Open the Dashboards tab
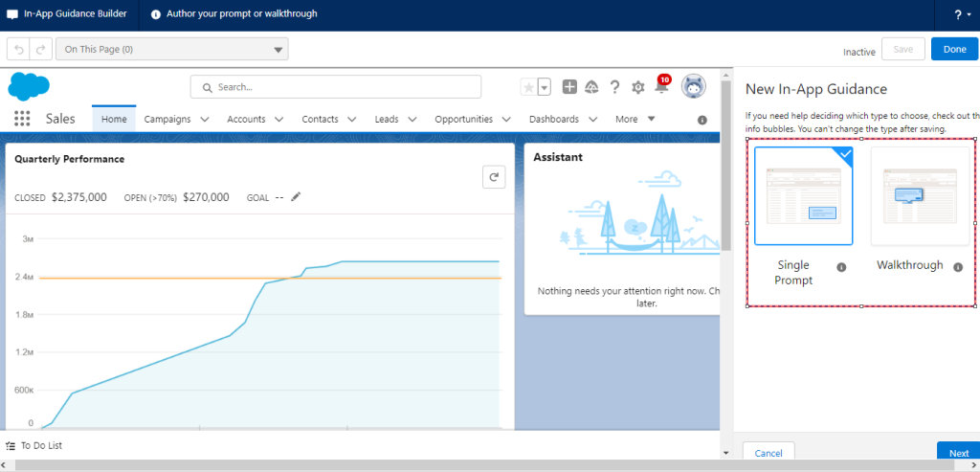The height and width of the screenshot is (472, 980). (554, 119)
